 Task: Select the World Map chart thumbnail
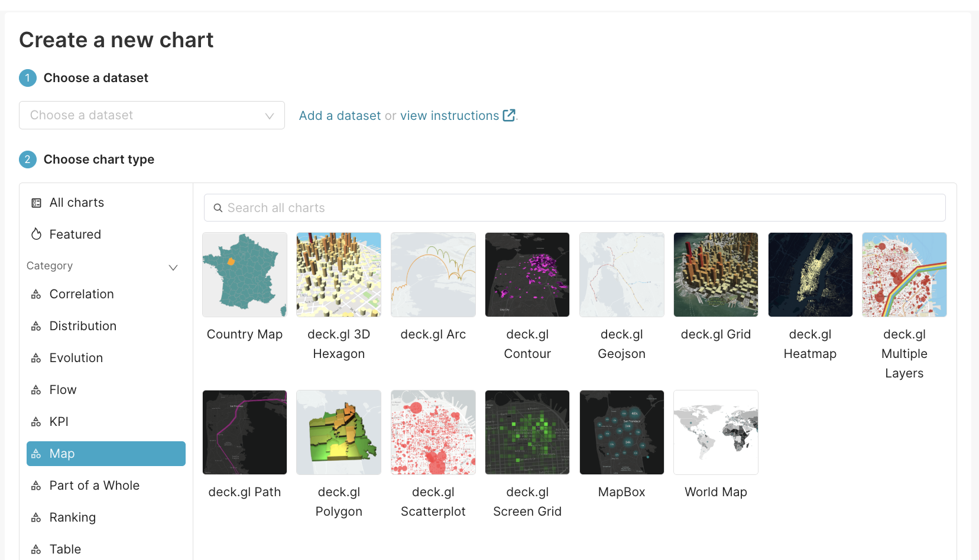[716, 432]
